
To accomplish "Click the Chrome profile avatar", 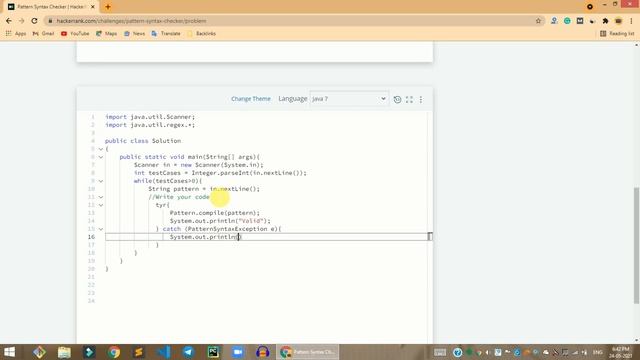I will click(618, 21).
